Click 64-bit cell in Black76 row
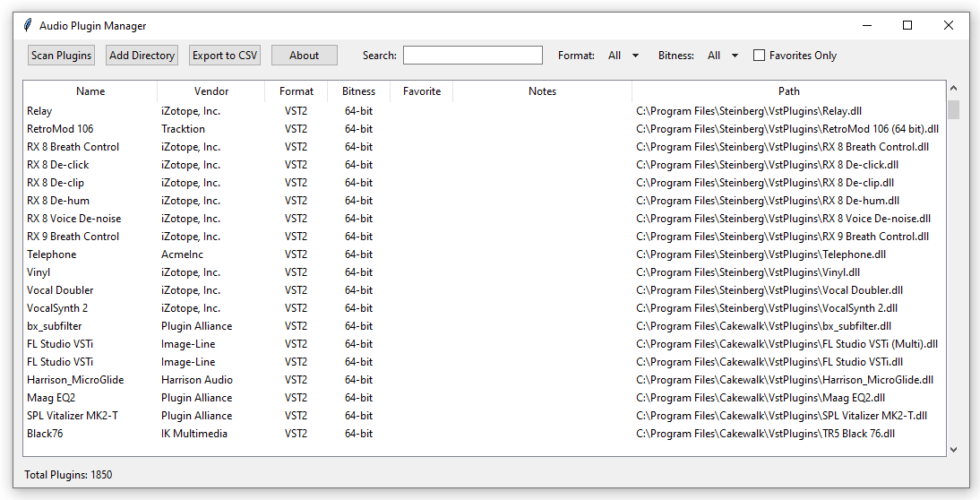980x500 pixels. pos(358,434)
